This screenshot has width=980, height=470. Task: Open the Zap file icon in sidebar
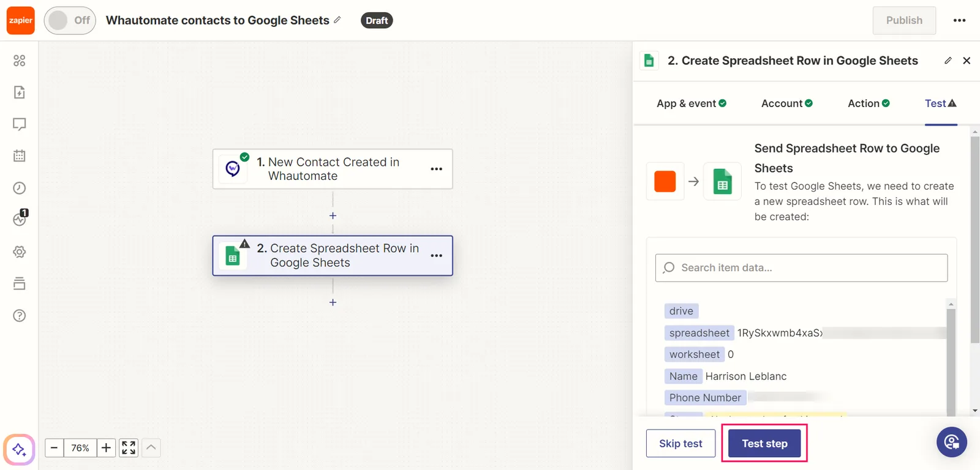pyautogui.click(x=20, y=92)
